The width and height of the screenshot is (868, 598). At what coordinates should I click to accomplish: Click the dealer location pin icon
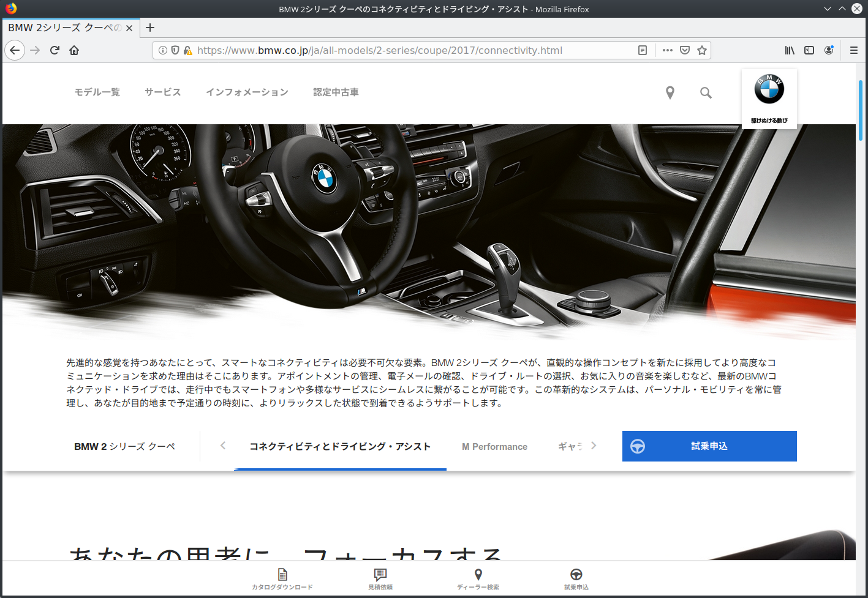click(x=670, y=92)
